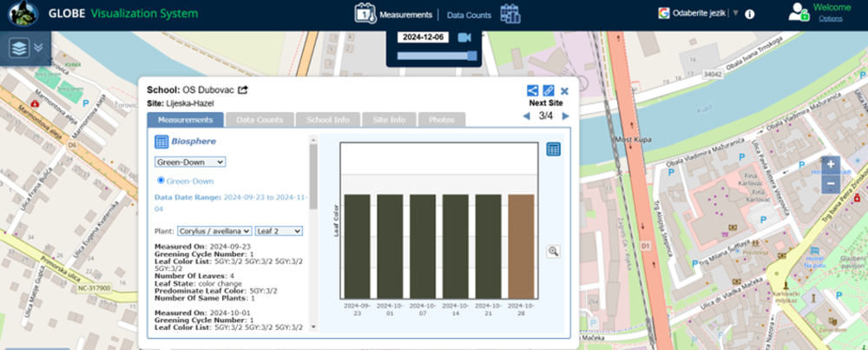Switch to the School Info tab

pyautogui.click(x=329, y=120)
